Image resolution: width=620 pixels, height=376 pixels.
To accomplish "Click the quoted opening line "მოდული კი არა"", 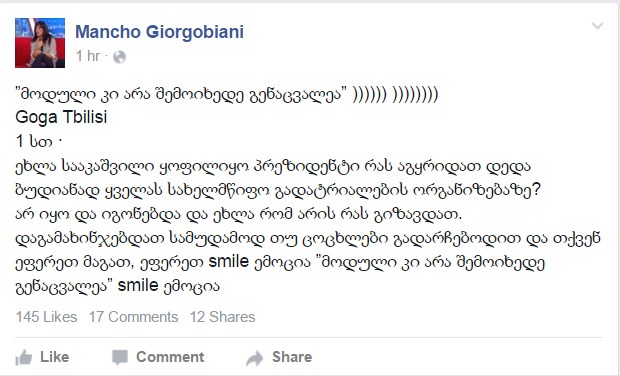I will pyautogui.click(x=227, y=95).
